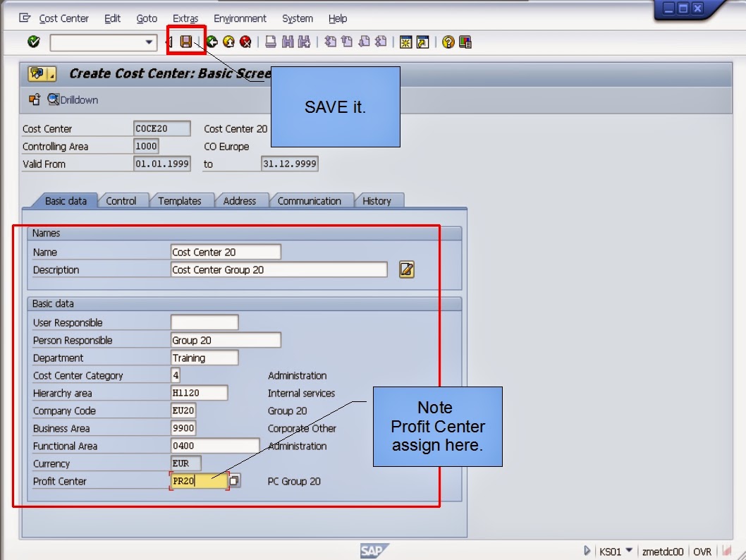This screenshot has height=560, width=746.
Task: Open the Description long text editor icon
Action: [406, 269]
